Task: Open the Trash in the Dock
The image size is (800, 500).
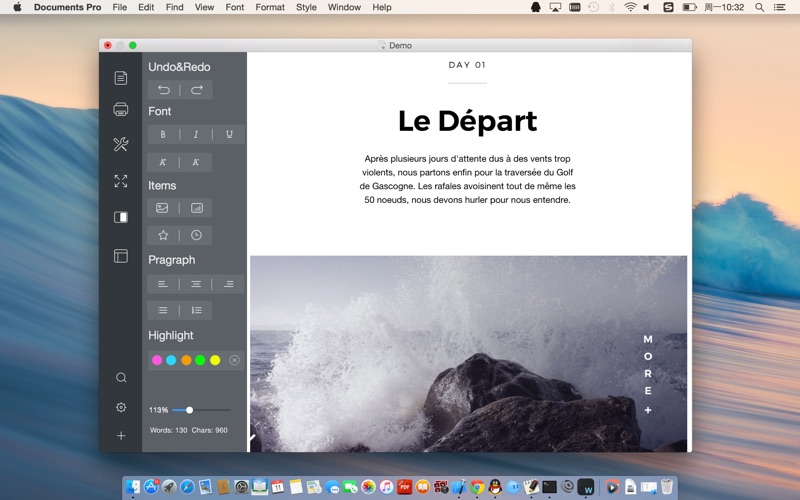Action: (x=666, y=487)
